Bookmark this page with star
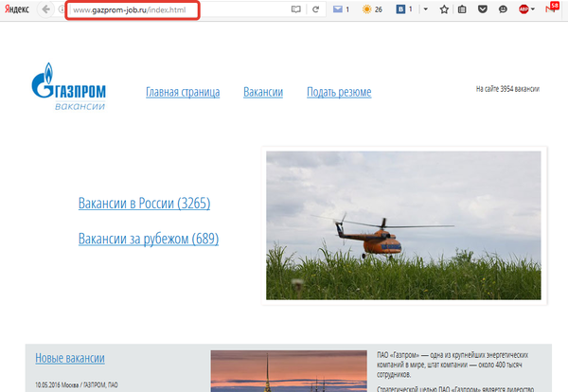The image size is (568, 392). 444,9
